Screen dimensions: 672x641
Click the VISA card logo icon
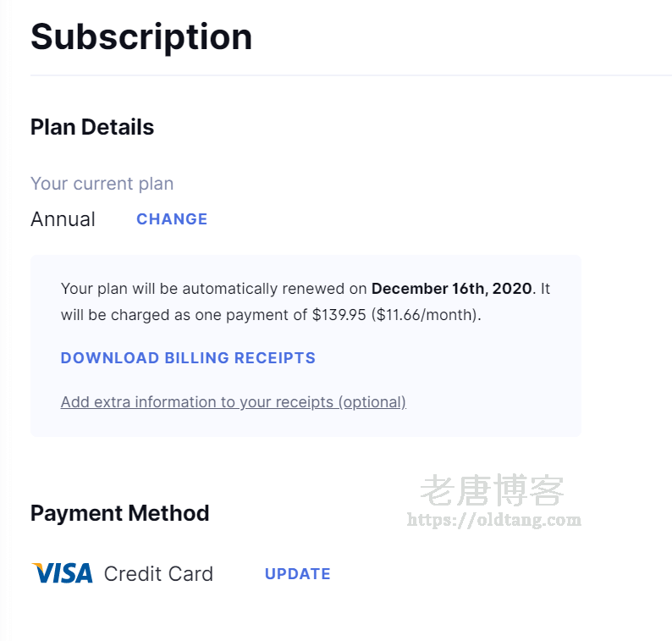[62, 573]
